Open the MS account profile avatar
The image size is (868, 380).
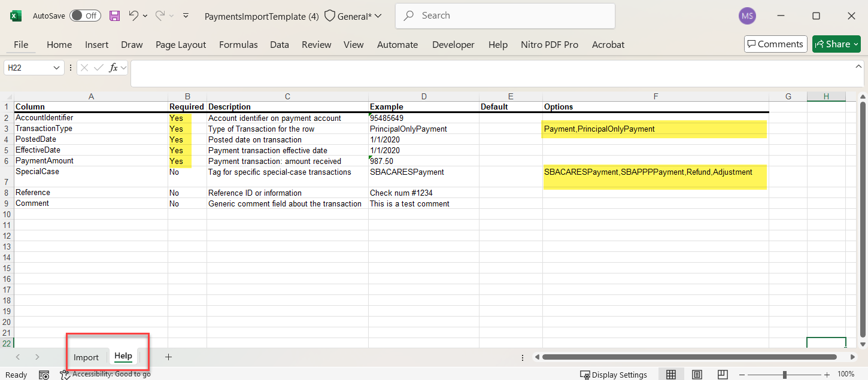(747, 16)
